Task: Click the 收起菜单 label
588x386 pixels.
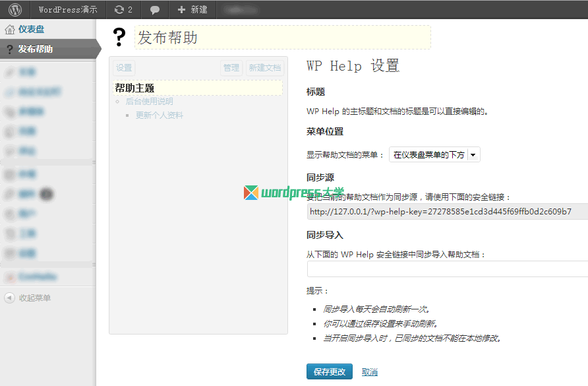Action: pyautogui.click(x=35, y=298)
